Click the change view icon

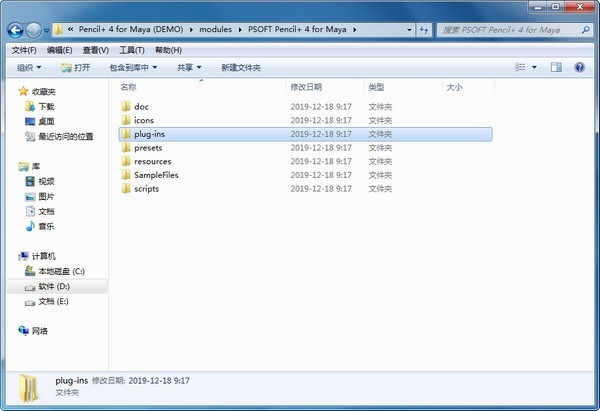(x=520, y=67)
